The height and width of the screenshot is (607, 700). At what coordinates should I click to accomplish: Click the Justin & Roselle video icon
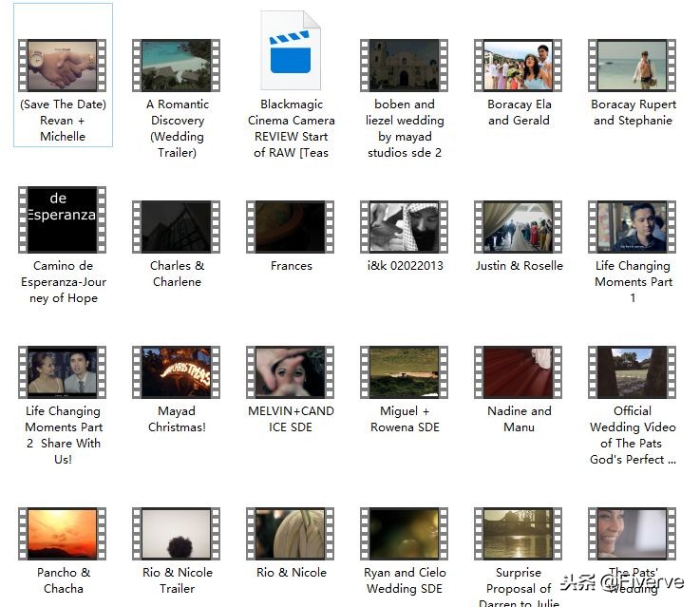519,227
